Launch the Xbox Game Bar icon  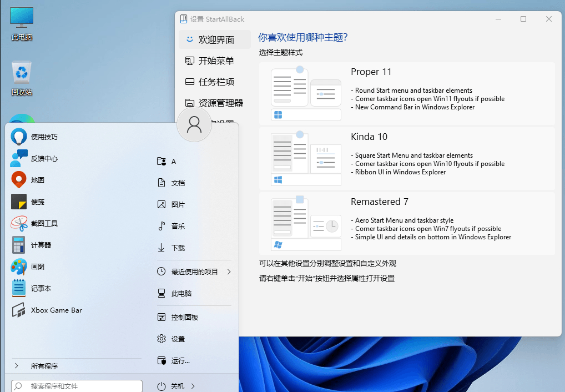pos(19,310)
